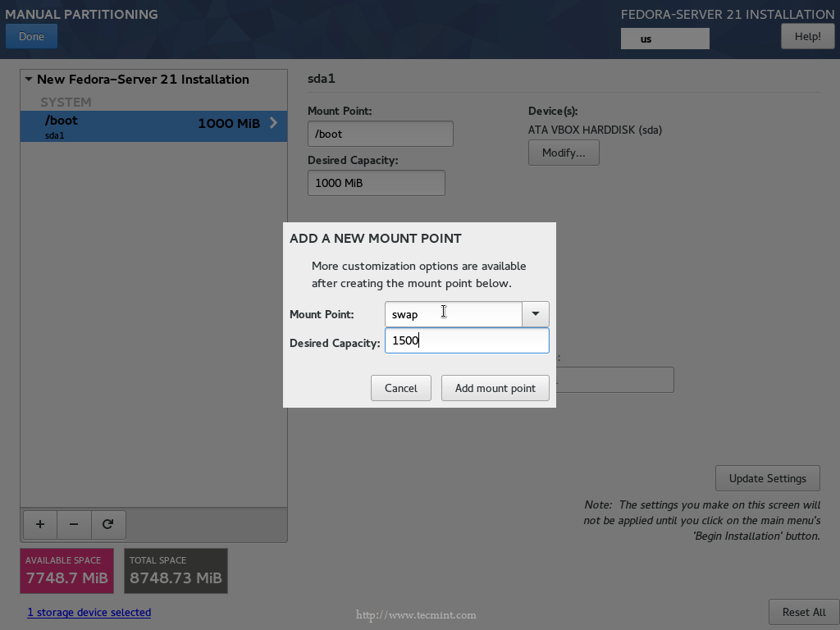The image size is (840, 630).
Task: Click the minus icon to remove the partition
Action: tap(74, 524)
